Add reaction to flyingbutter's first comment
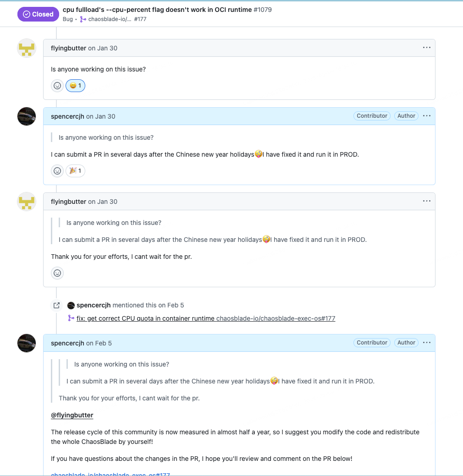The height and width of the screenshot is (476, 463). coord(57,86)
